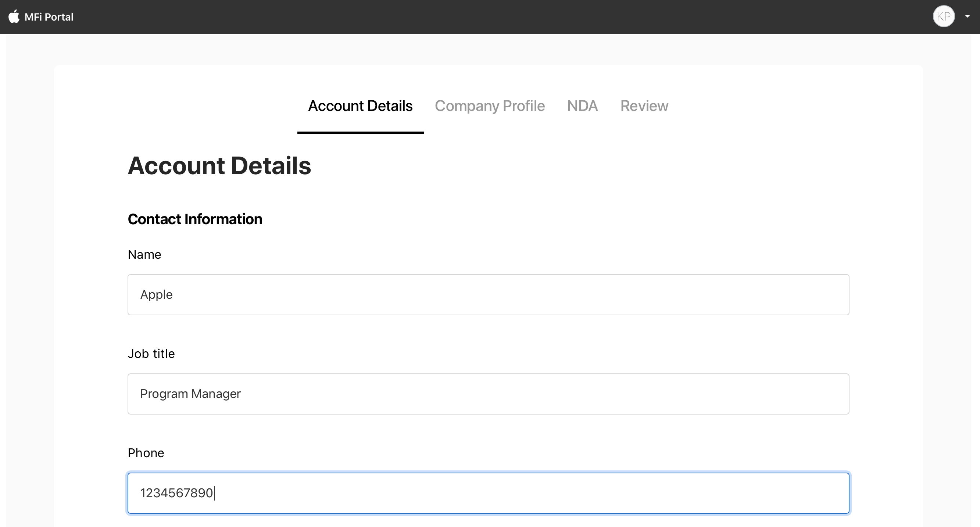
Task: Focus the Name input field
Action: pos(488,295)
